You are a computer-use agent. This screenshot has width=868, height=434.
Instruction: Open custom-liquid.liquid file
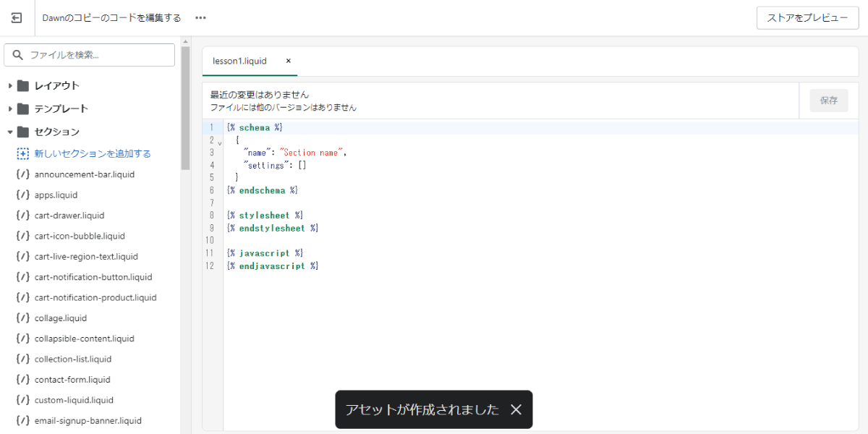(74, 400)
